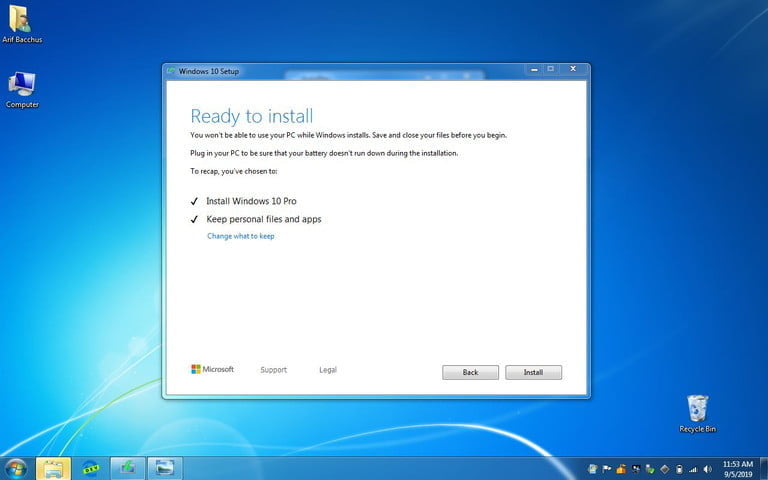The height and width of the screenshot is (480, 768).
Task: Click the 'Install Windows 10 Pro' text
Action: (251, 201)
